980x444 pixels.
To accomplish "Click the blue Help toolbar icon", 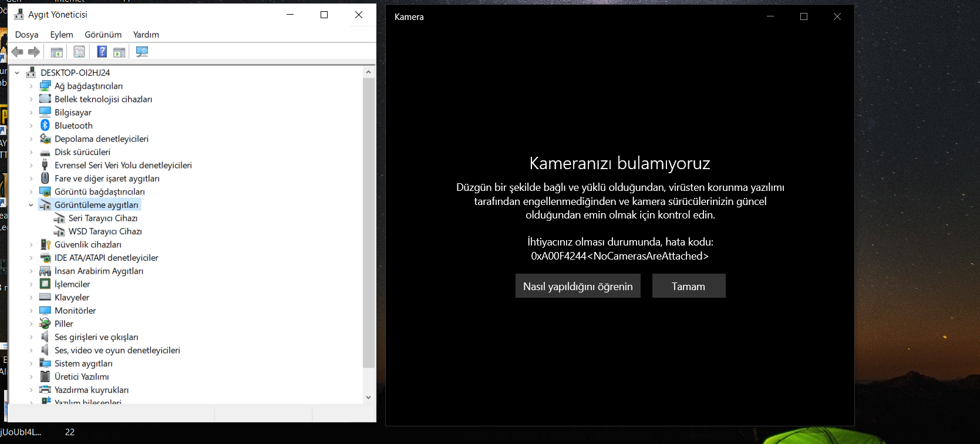I will [x=102, y=52].
